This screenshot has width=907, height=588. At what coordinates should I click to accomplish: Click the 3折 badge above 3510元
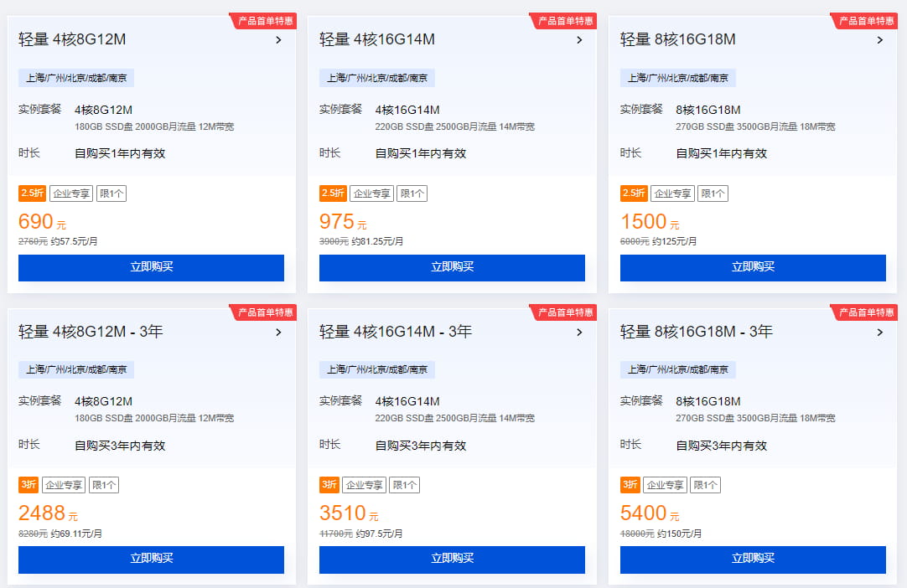click(329, 484)
